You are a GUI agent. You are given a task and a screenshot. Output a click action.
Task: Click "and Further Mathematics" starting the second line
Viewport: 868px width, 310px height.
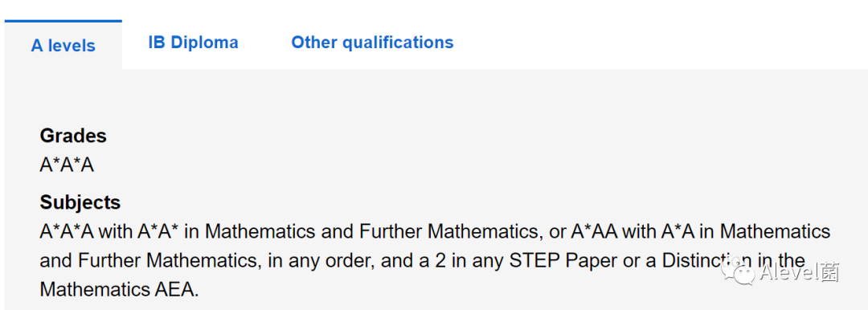(150, 260)
